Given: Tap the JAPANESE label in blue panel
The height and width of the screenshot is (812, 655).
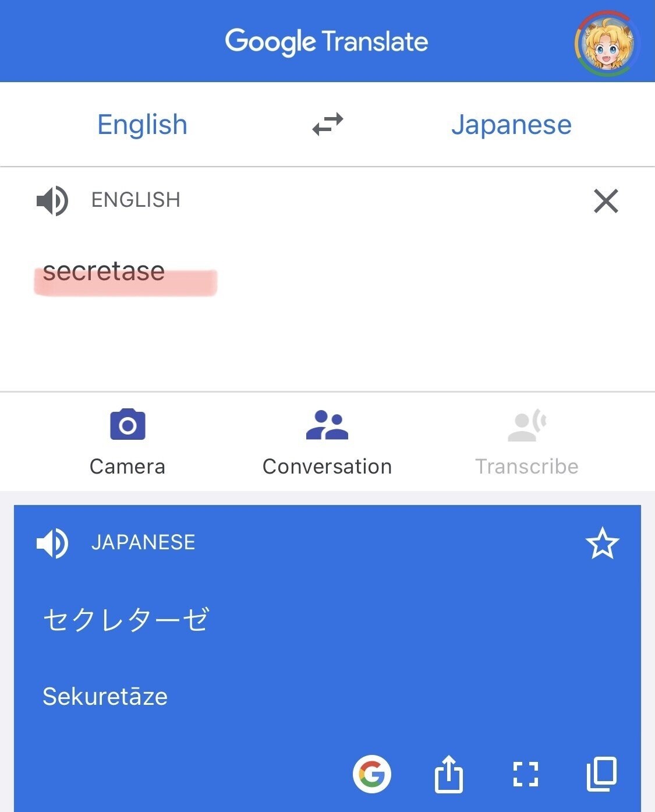Looking at the screenshot, I should click(x=144, y=543).
